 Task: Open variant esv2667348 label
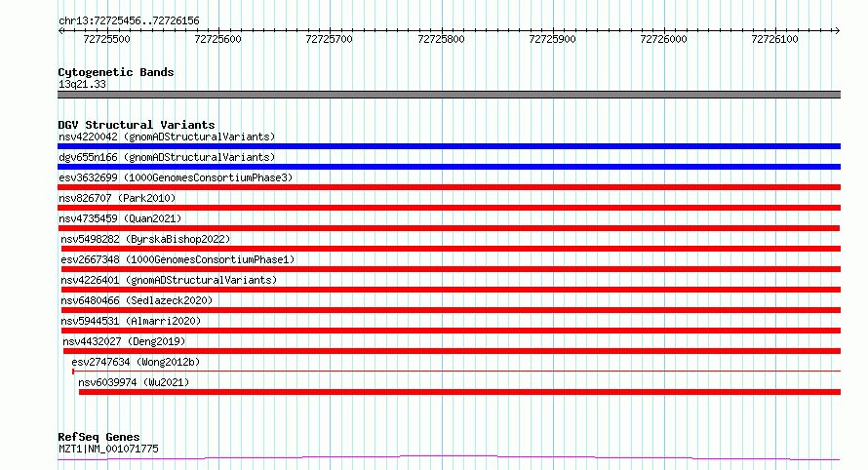178,259
